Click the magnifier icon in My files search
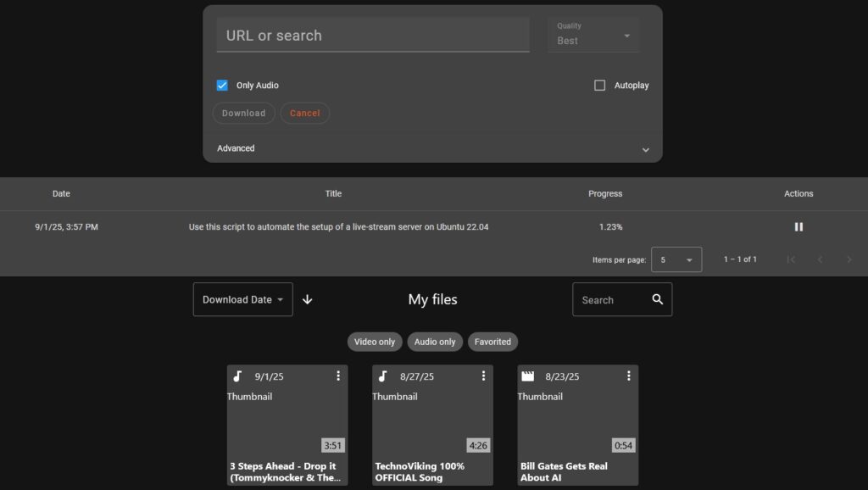868x490 pixels. click(x=657, y=299)
